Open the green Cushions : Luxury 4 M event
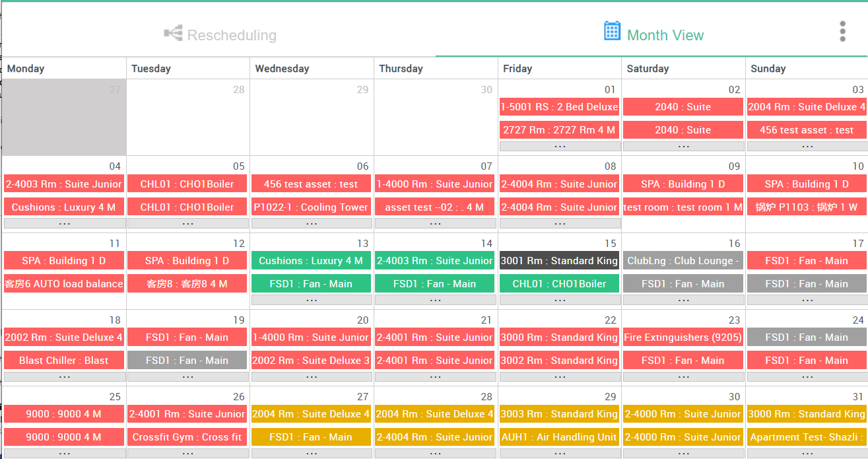868x459 pixels. tap(311, 261)
